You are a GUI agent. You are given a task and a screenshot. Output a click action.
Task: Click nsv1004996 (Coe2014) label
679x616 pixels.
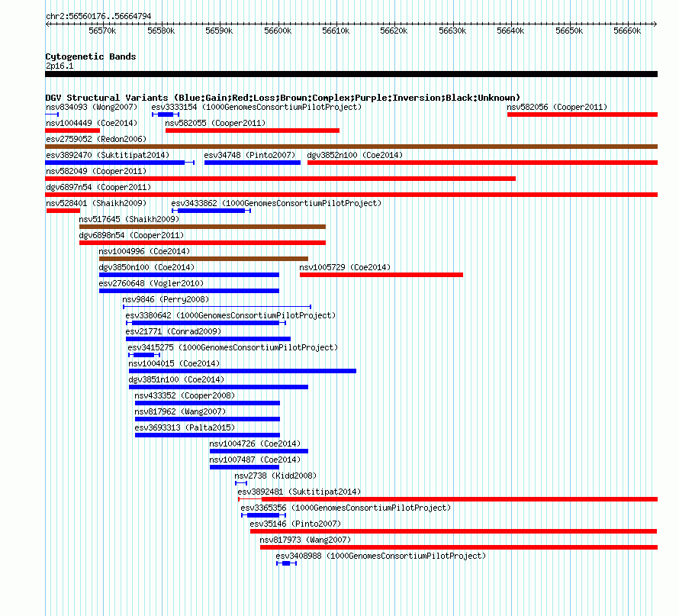[x=144, y=251]
